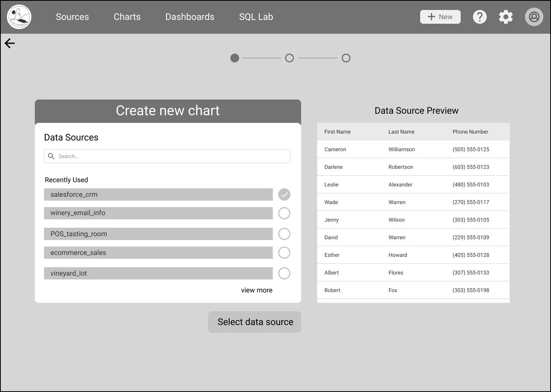Click the Jenny first name cell

332,220
